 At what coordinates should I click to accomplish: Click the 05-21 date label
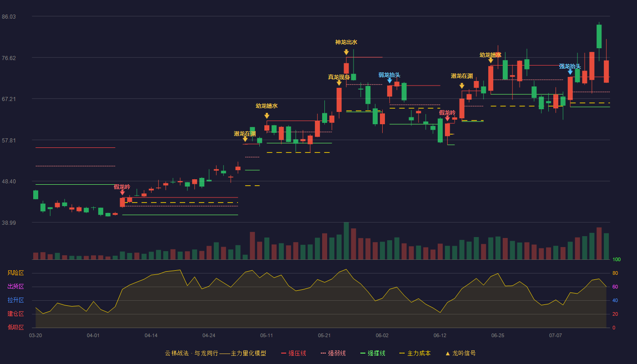coord(324,335)
